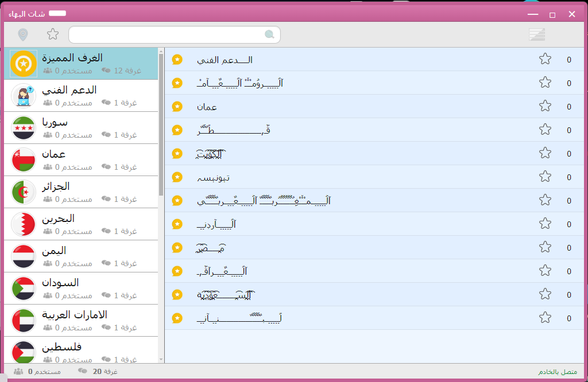Click the UAE flag icon
The image size is (588, 382).
(24, 321)
